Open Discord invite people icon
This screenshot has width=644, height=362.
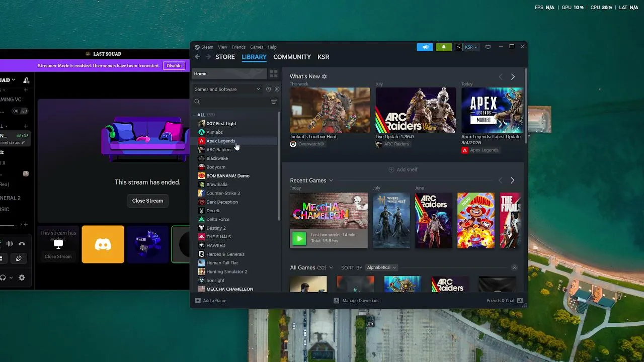[26, 80]
